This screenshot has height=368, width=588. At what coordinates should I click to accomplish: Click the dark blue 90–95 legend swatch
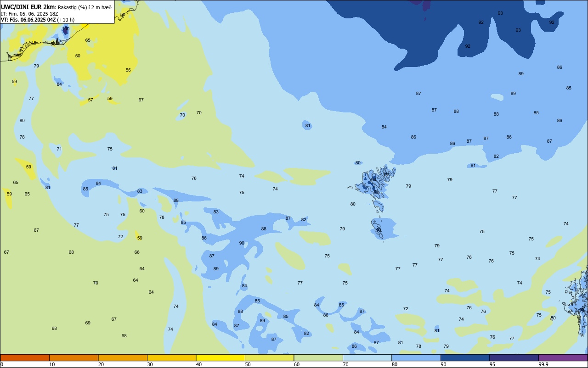click(x=465, y=357)
